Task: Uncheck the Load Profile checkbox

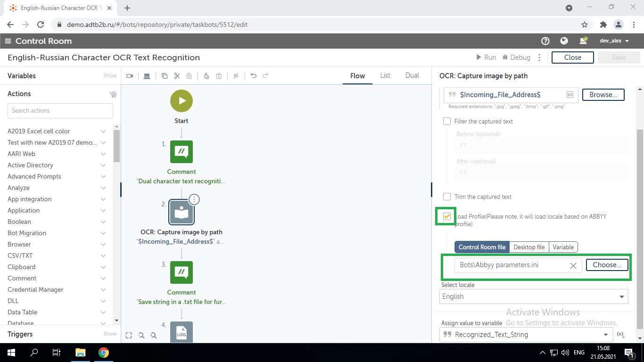Action: tap(447, 217)
